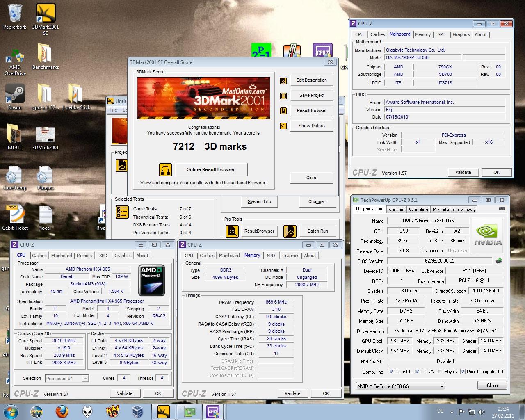The height and width of the screenshot is (420, 525).
Task: Click OK in Memory CPU-Z window
Action: coord(326,393)
